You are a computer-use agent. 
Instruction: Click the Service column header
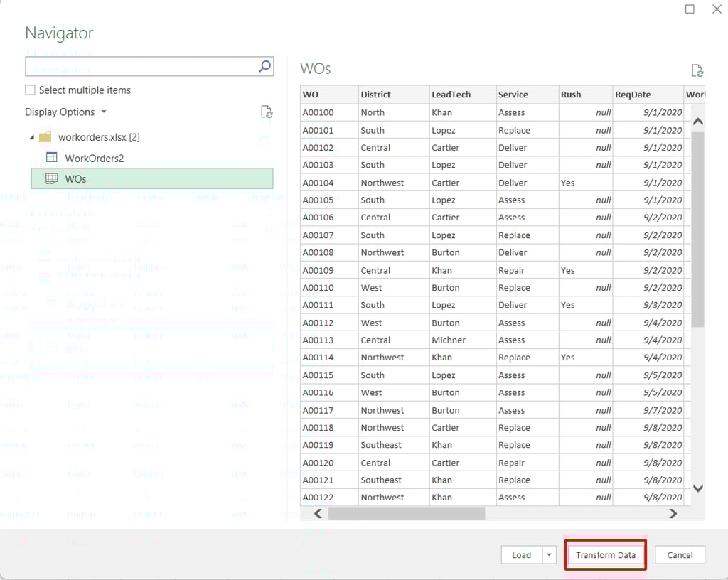tap(528, 95)
